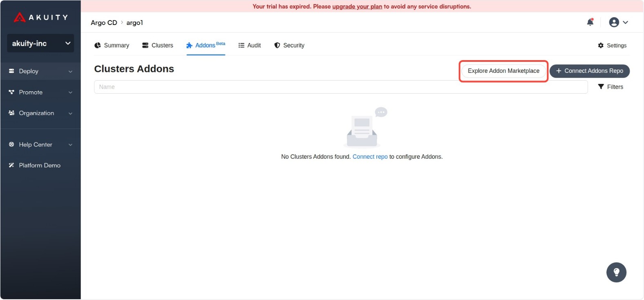This screenshot has height=300, width=644.
Task: Open the Deploy sidebar section
Action: coord(40,71)
